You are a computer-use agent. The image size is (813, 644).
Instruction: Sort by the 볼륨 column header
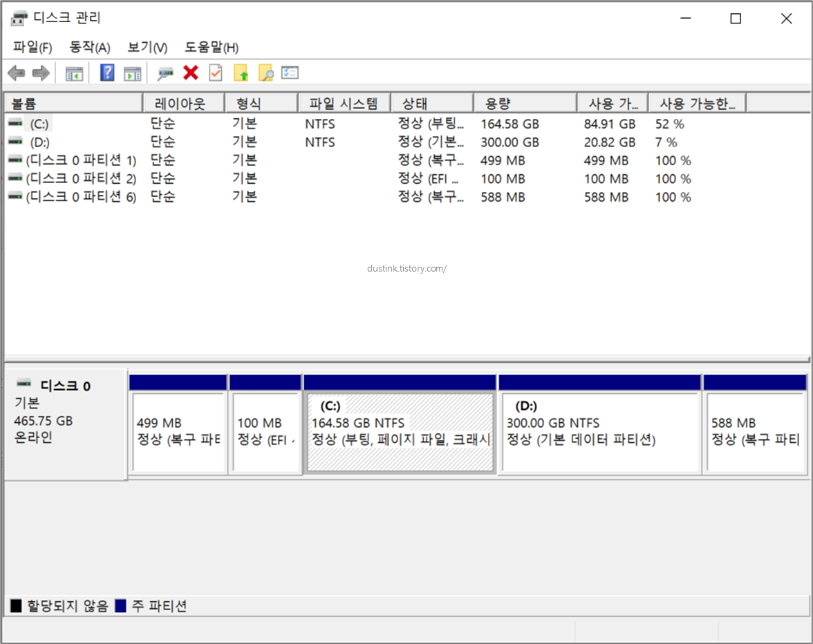[x=73, y=104]
